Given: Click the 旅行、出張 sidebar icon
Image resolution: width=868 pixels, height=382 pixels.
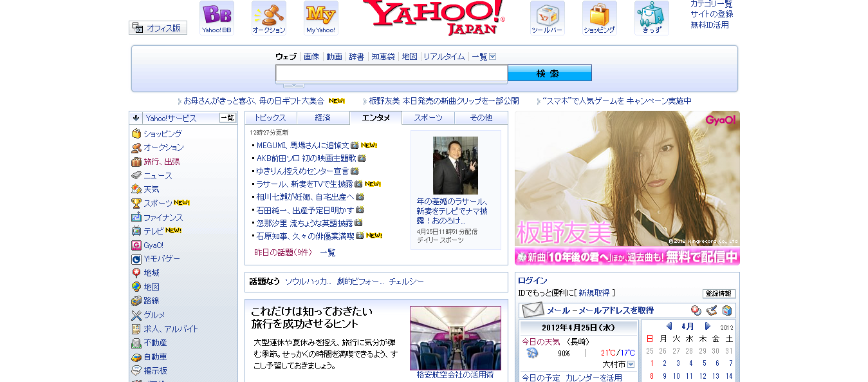Looking at the screenshot, I should coord(136,162).
